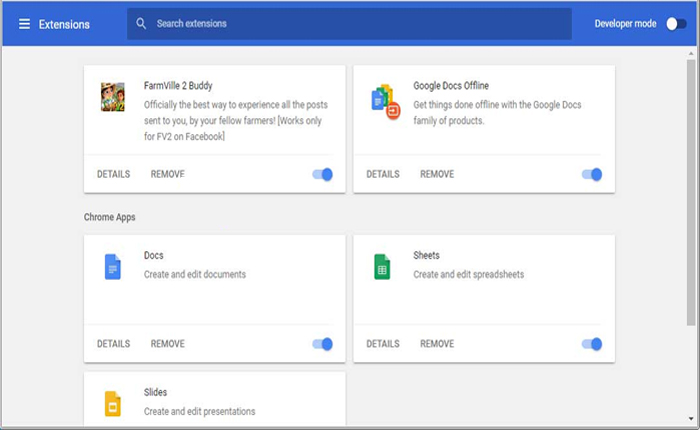Screen dimensions: 700x430
Task: Click the Google Docs Offline icon
Action: coord(383,99)
